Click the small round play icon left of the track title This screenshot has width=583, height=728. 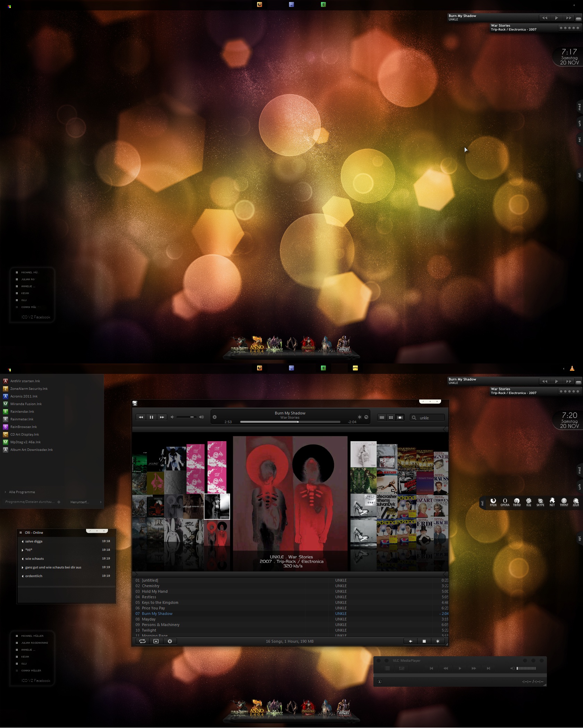[215, 417]
